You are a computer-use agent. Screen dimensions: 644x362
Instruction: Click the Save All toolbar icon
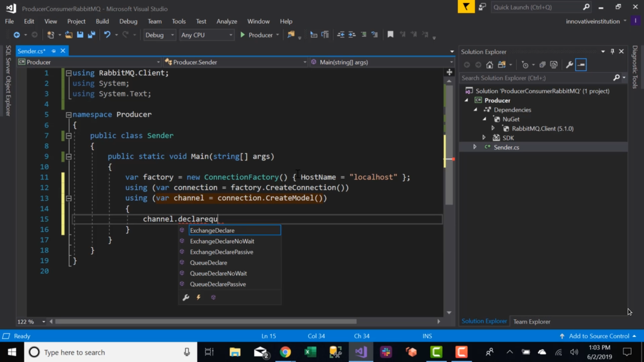pos(92,35)
